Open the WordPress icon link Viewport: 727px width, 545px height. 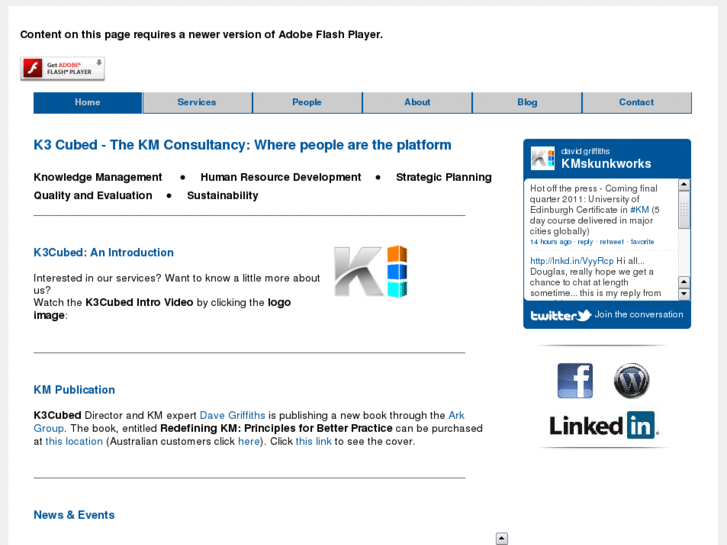(631, 381)
